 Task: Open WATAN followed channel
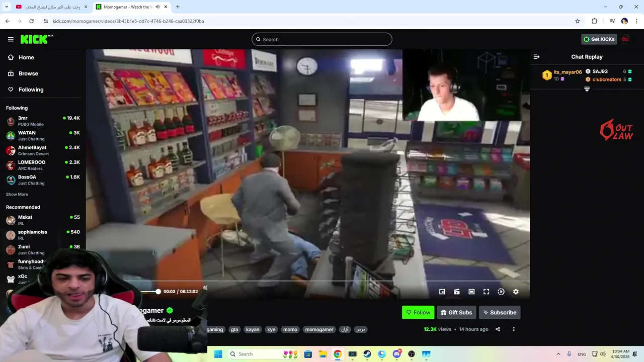pyautogui.click(x=43, y=136)
